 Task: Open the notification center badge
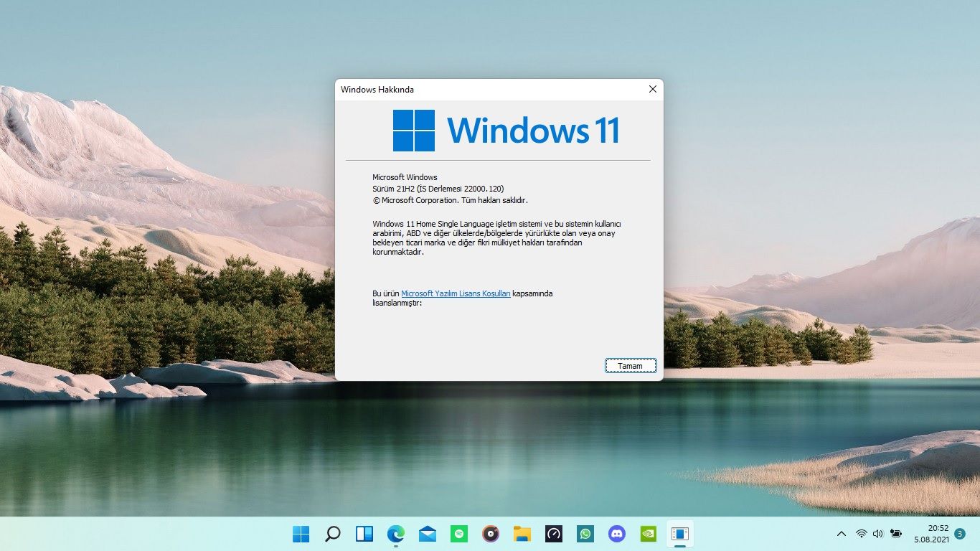(960, 534)
